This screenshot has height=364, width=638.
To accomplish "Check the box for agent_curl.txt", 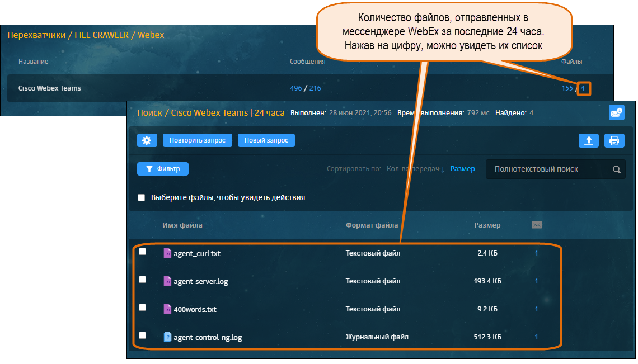I will tap(142, 252).
